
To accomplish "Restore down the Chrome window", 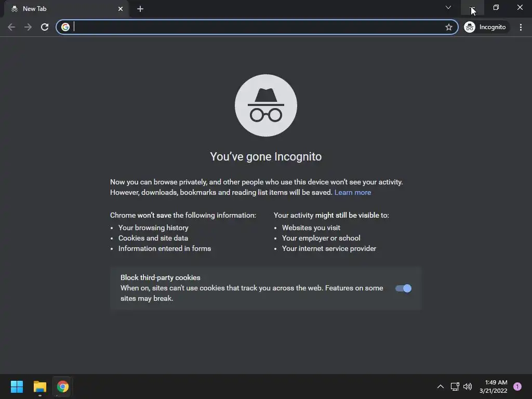I will click(x=496, y=7).
